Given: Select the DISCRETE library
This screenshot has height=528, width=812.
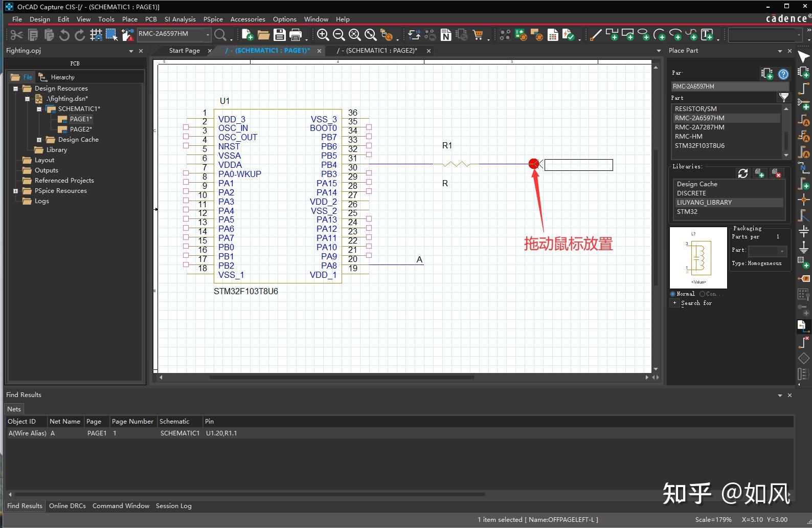Looking at the screenshot, I should pos(691,193).
